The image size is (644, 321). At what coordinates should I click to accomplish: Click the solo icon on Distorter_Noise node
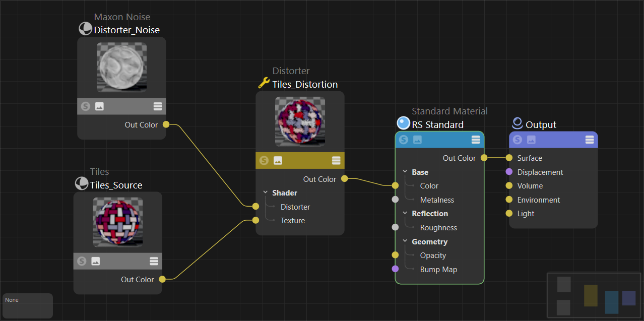(x=85, y=106)
